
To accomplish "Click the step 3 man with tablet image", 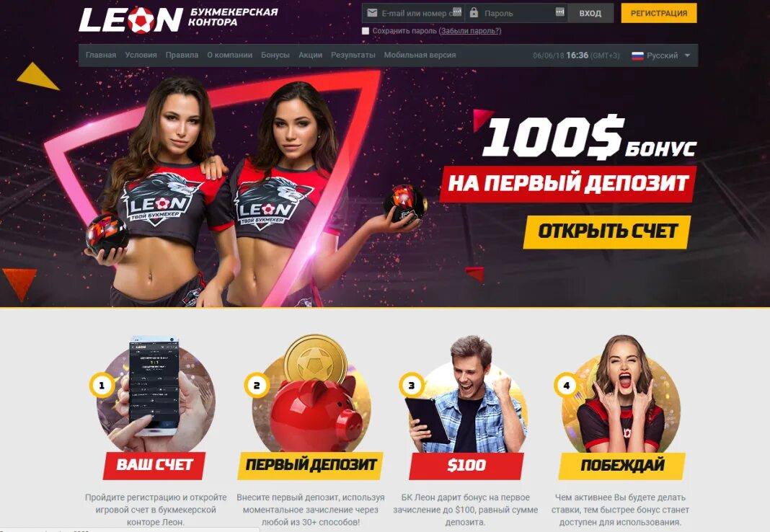I will coord(467,394).
